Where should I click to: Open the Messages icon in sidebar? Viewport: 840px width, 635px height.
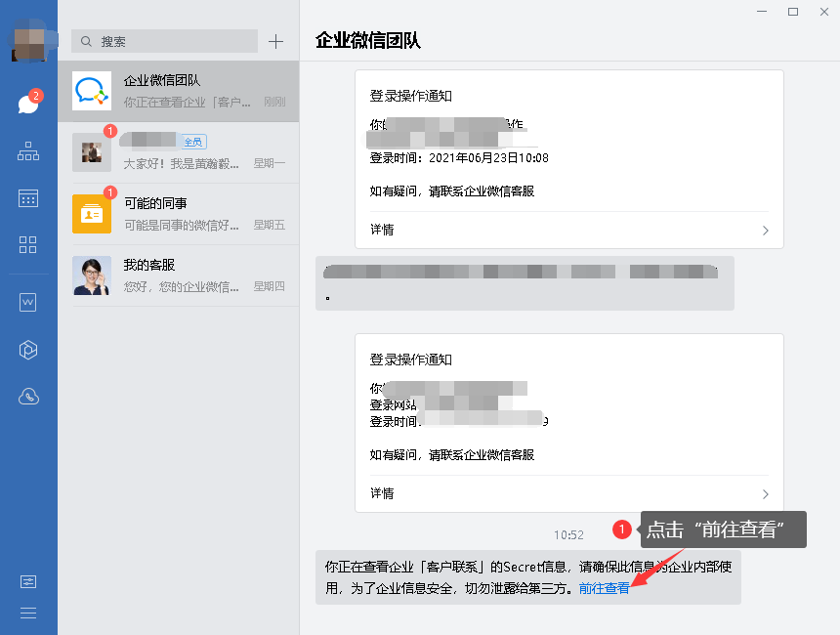coord(28,103)
